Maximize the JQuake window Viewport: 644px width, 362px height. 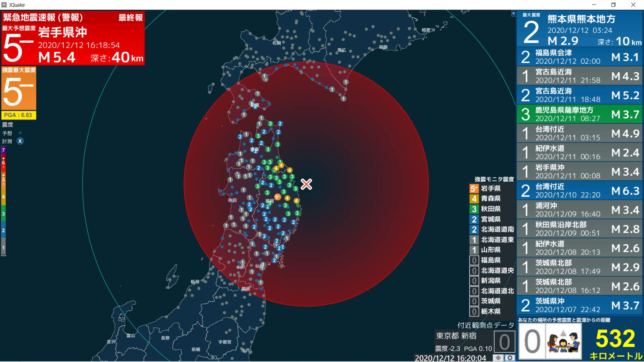(x=613, y=5)
